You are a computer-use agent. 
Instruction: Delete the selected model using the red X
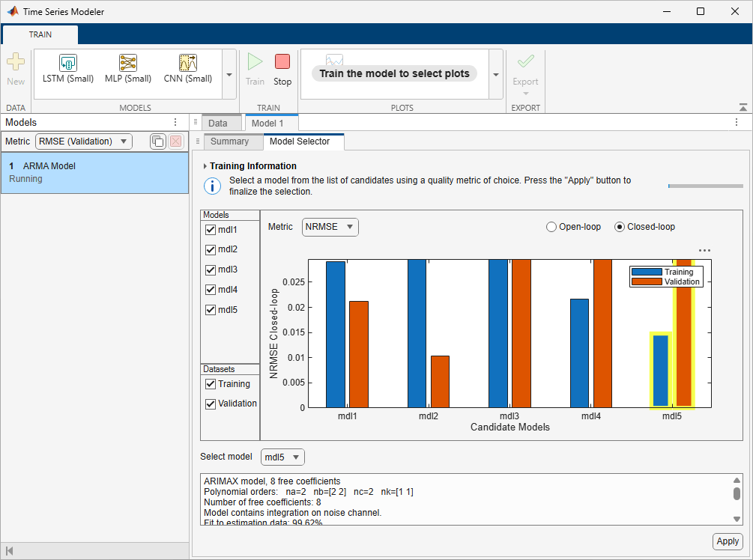tap(177, 141)
